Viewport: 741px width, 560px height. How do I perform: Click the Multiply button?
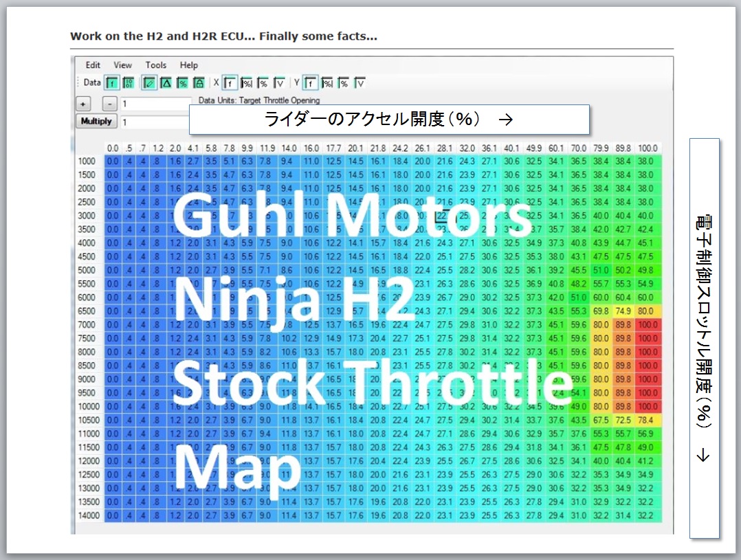click(96, 121)
